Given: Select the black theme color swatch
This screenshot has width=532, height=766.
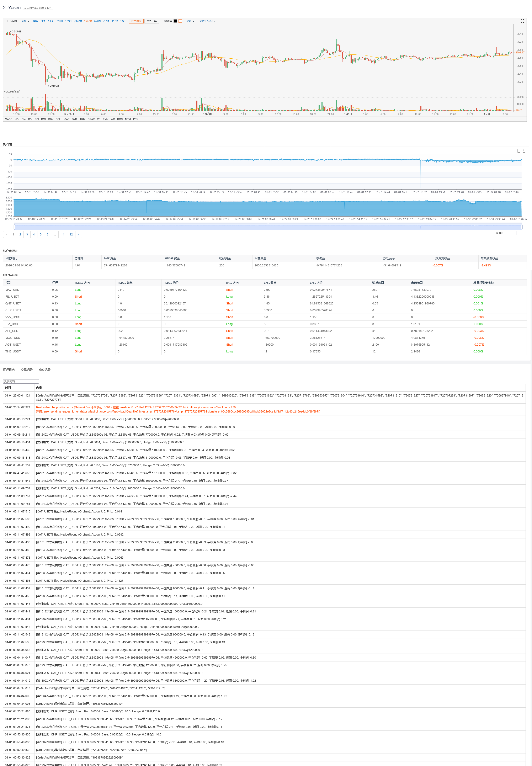Looking at the screenshot, I should pos(175,21).
